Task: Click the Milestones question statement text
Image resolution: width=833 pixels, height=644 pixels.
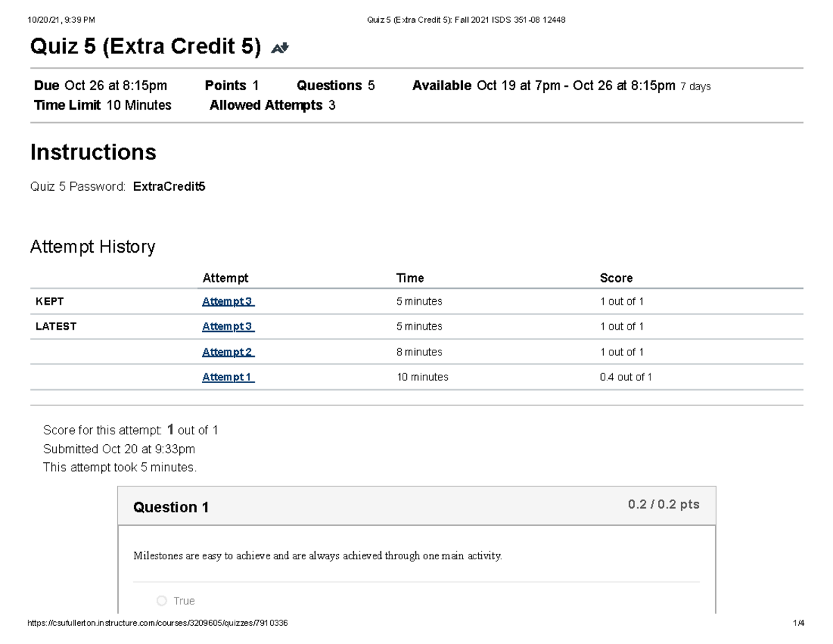Action: 317,556
